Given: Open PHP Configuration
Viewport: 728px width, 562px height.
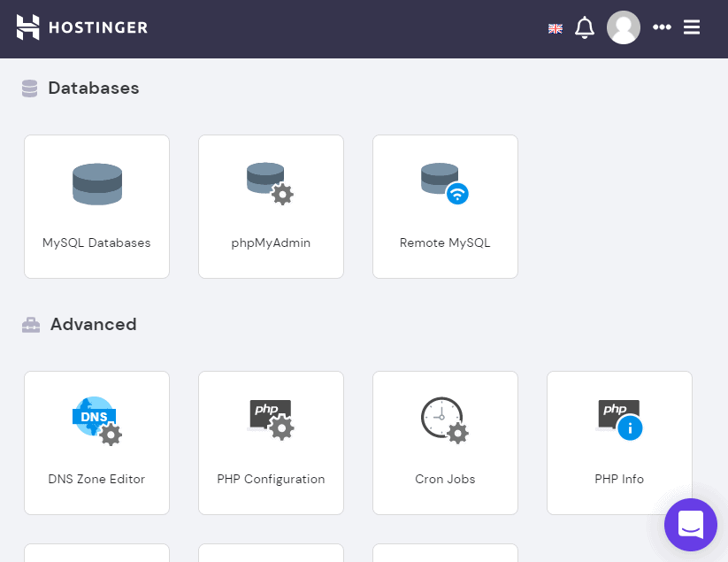Looking at the screenshot, I should [271, 443].
